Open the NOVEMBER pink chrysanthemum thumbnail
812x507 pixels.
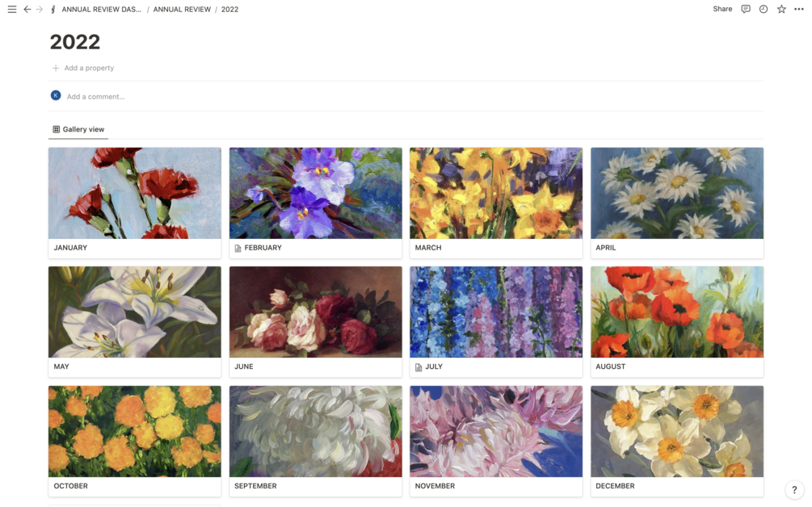(x=496, y=431)
